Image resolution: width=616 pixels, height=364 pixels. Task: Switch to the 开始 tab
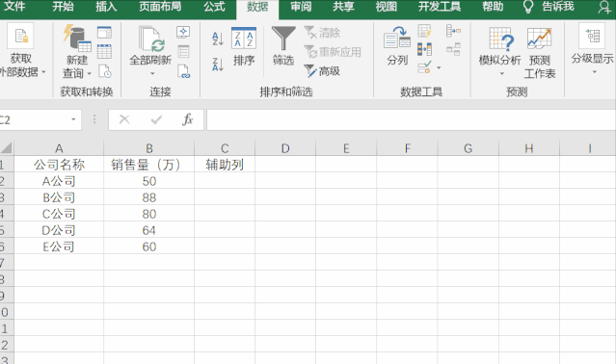(63, 7)
